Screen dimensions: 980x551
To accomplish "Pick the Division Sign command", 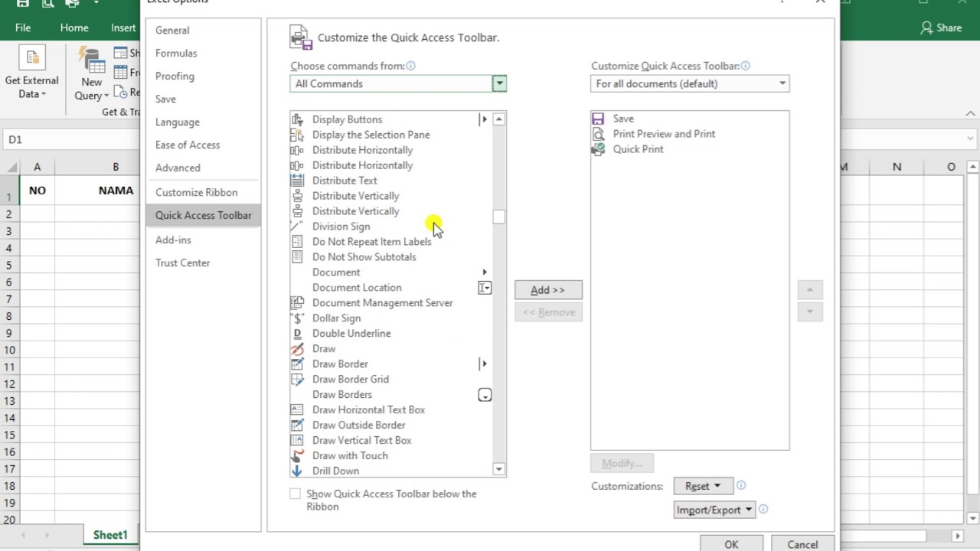I will [x=390, y=227].
